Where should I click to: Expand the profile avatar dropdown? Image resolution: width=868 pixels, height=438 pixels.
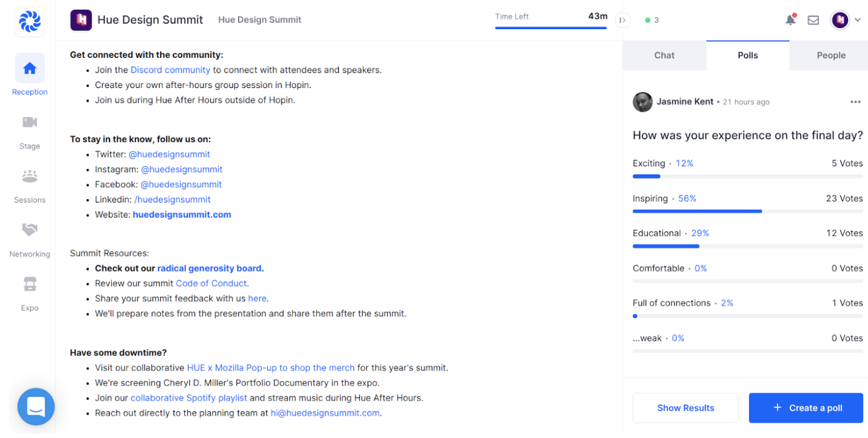857,20
